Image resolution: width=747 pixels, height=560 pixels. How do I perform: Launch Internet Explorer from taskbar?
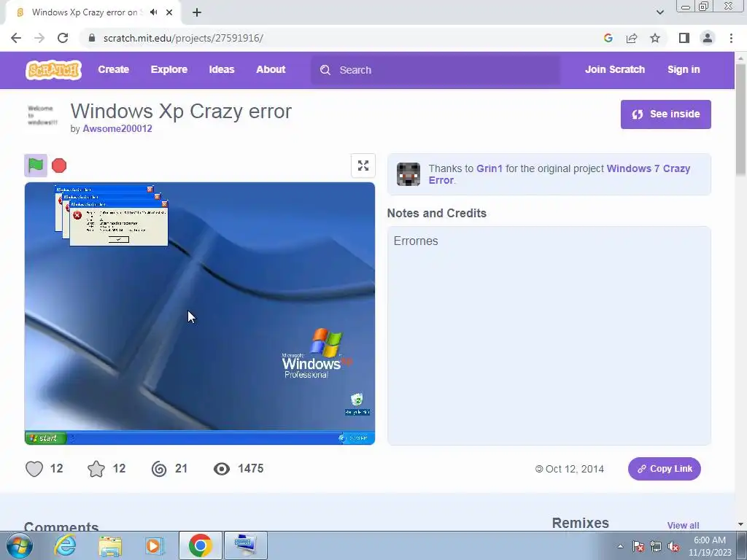pyautogui.click(x=65, y=545)
